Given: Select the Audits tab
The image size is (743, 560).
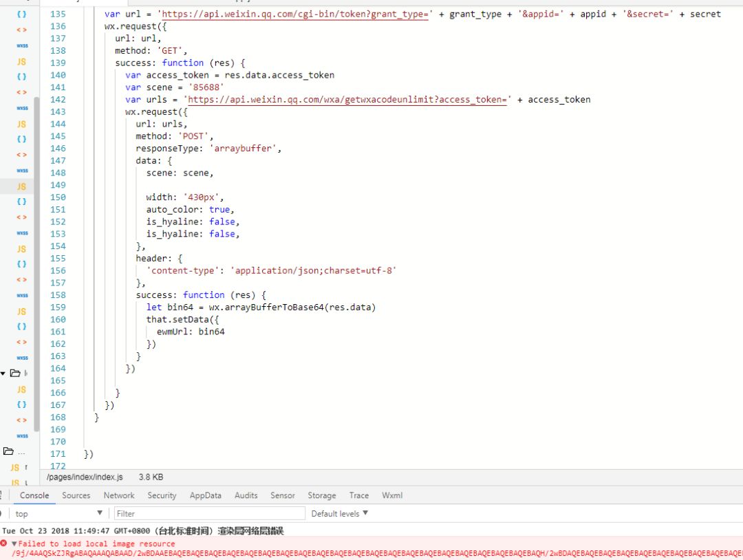Looking at the screenshot, I should [x=246, y=495].
